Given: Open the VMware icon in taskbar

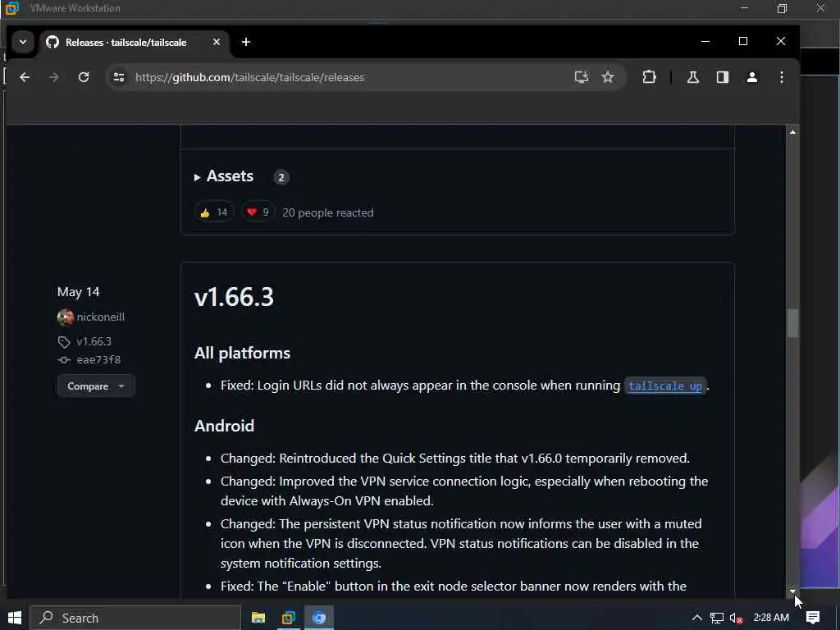Looking at the screenshot, I should [x=288, y=618].
